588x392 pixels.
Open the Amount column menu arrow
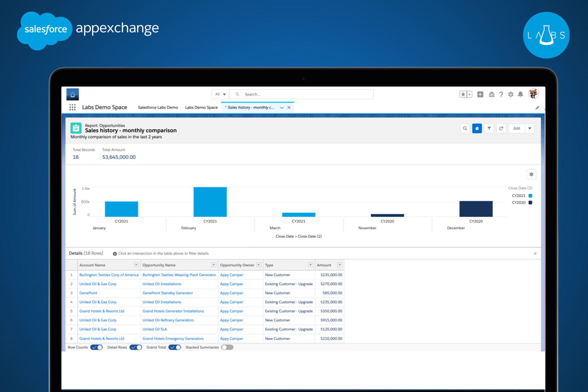click(x=340, y=265)
